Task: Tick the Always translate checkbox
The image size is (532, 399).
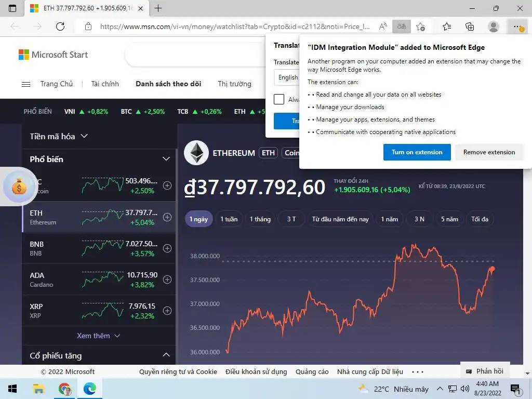Action: tap(279, 99)
